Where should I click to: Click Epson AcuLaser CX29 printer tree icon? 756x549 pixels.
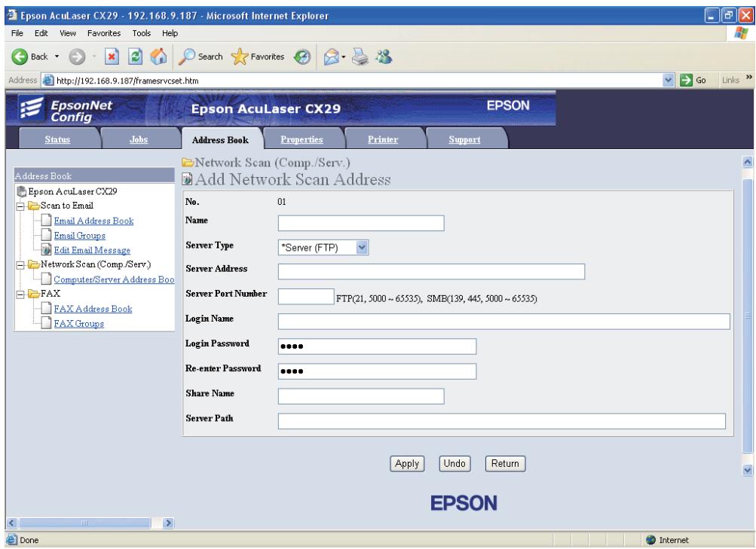point(22,192)
